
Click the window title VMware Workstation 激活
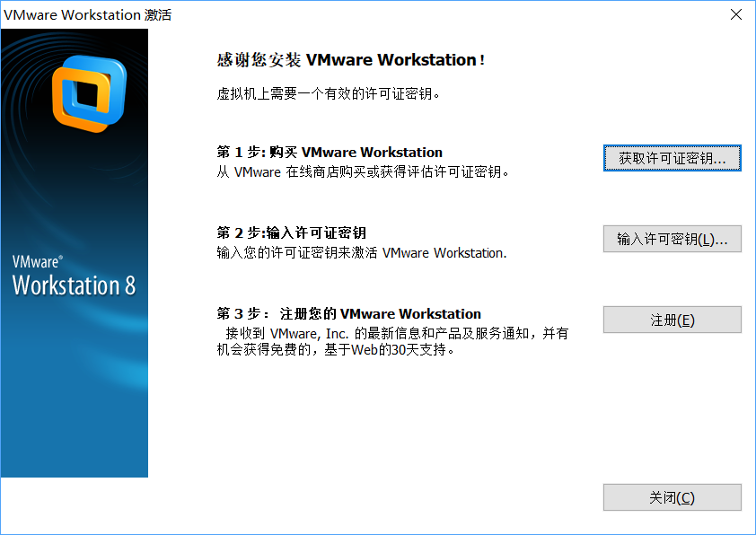[x=87, y=15]
